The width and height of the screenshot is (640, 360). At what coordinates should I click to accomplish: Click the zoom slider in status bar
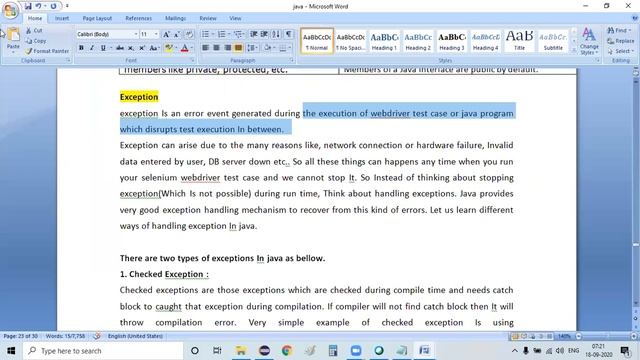click(x=606, y=336)
